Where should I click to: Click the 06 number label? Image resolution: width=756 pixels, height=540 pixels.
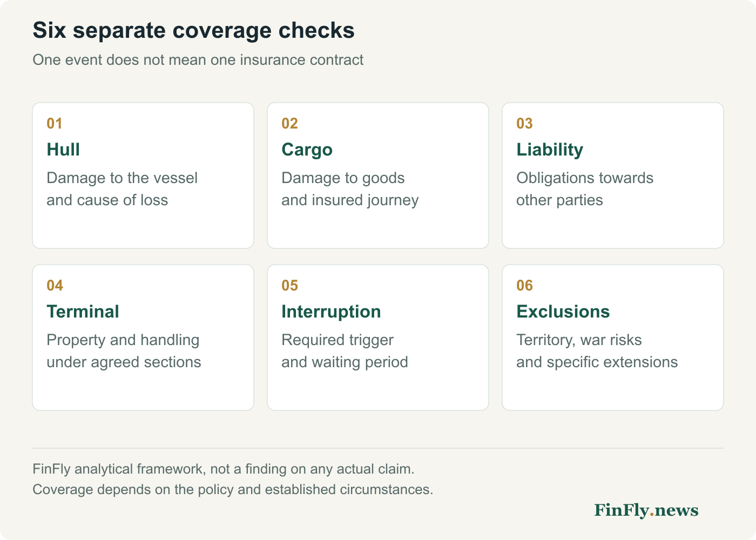[524, 286]
